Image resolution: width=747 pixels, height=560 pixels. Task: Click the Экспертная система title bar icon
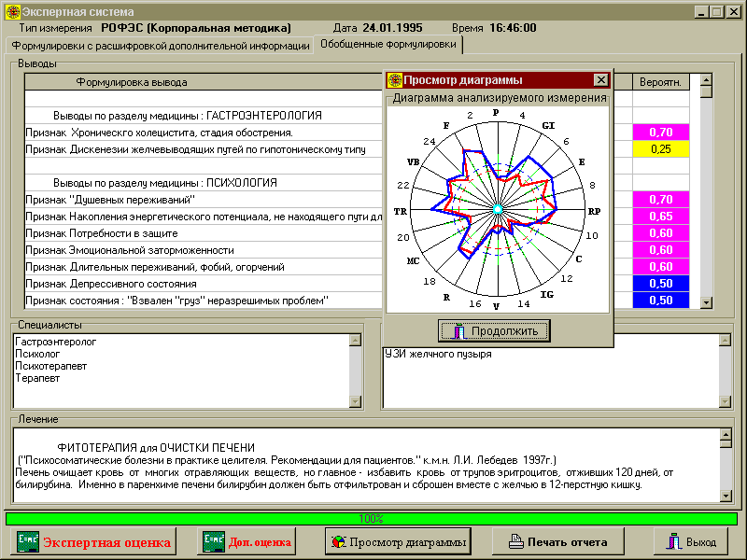[x=13, y=12]
